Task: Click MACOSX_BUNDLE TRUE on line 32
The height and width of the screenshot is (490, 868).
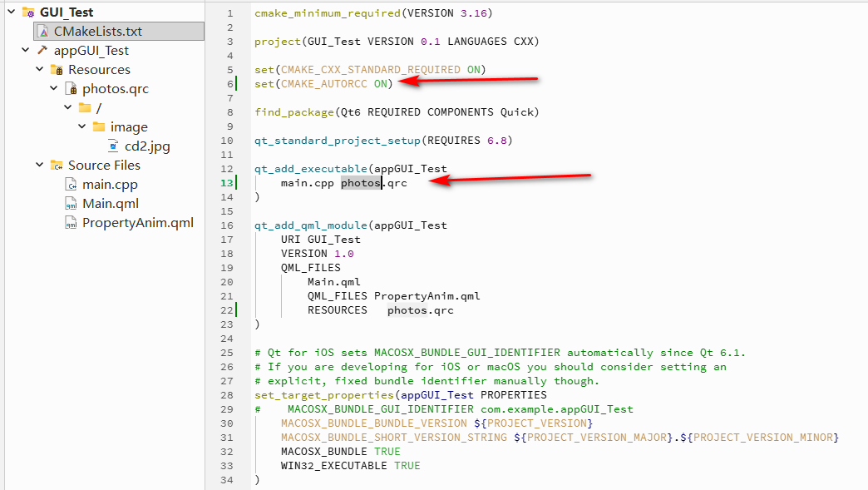Action: point(340,453)
